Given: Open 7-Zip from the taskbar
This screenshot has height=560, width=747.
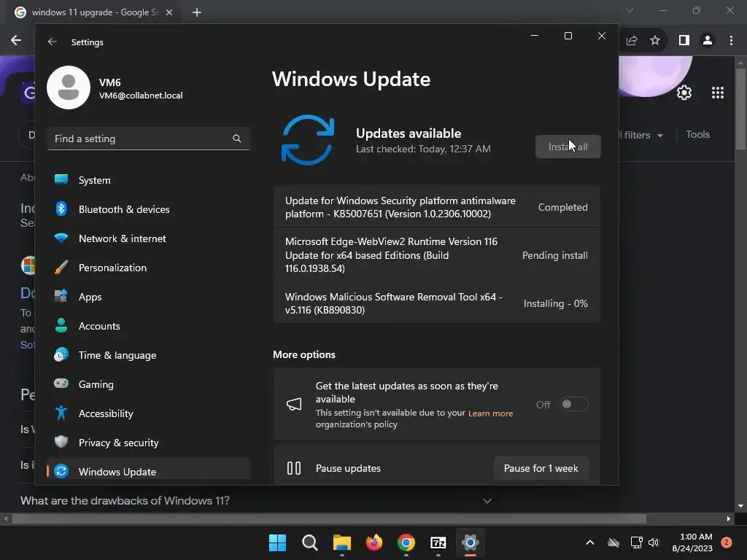Looking at the screenshot, I should pyautogui.click(x=438, y=542).
